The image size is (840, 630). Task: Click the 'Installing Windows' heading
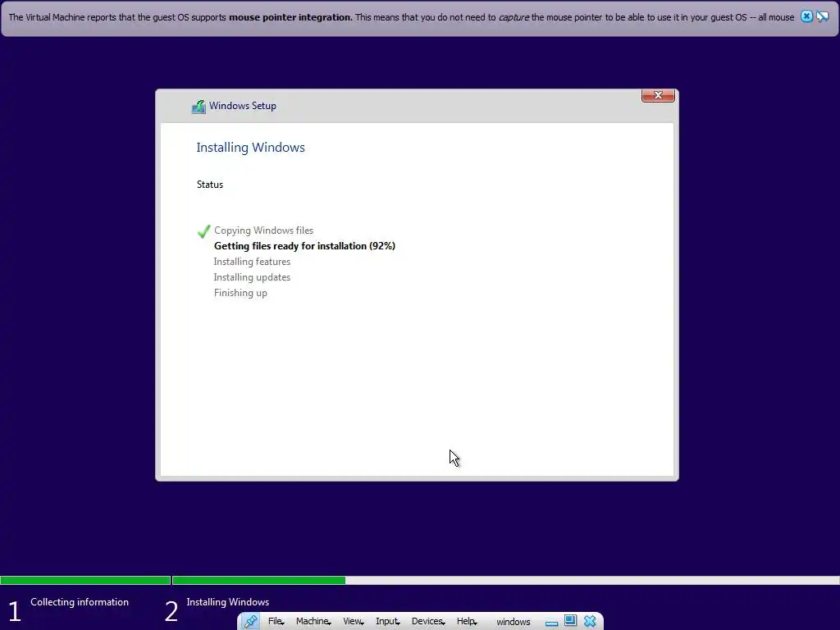250,148
